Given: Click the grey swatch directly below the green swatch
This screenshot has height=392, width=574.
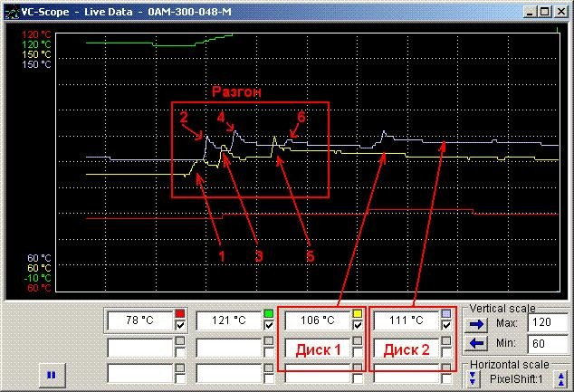Looking at the screenshot, I should pyautogui.click(x=269, y=341).
